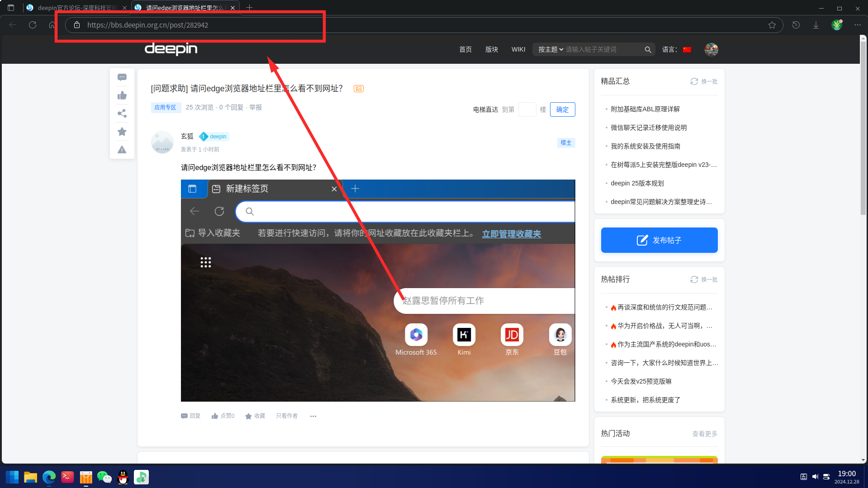Open 今天会发v25预览版嘛 post
Screen dimensions: 868x488
coord(641,382)
